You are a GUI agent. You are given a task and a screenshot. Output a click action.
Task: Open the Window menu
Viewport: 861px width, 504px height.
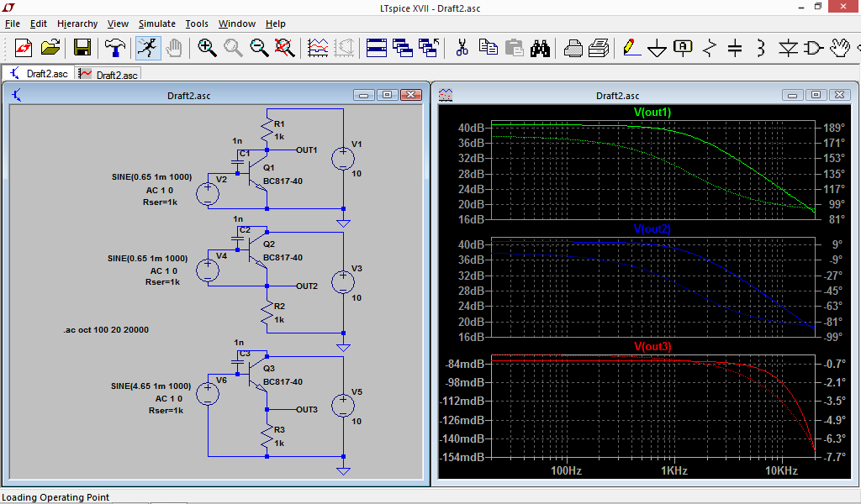(x=236, y=24)
